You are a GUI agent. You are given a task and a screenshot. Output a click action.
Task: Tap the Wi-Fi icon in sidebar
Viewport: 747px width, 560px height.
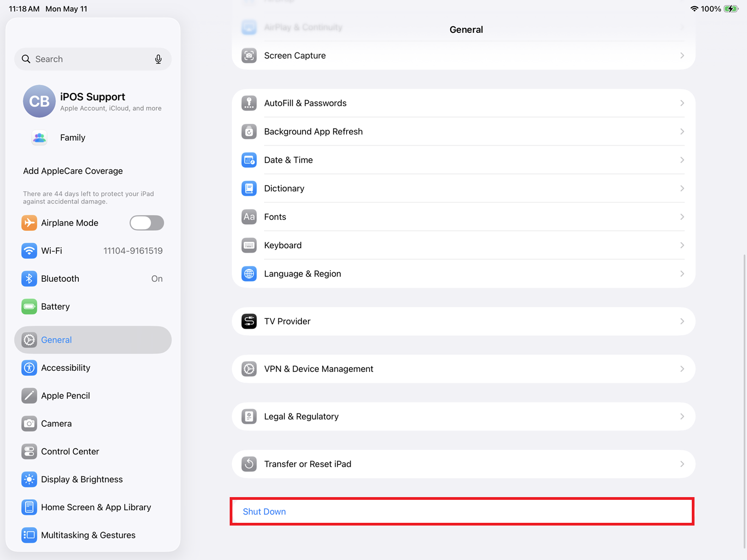point(30,251)
